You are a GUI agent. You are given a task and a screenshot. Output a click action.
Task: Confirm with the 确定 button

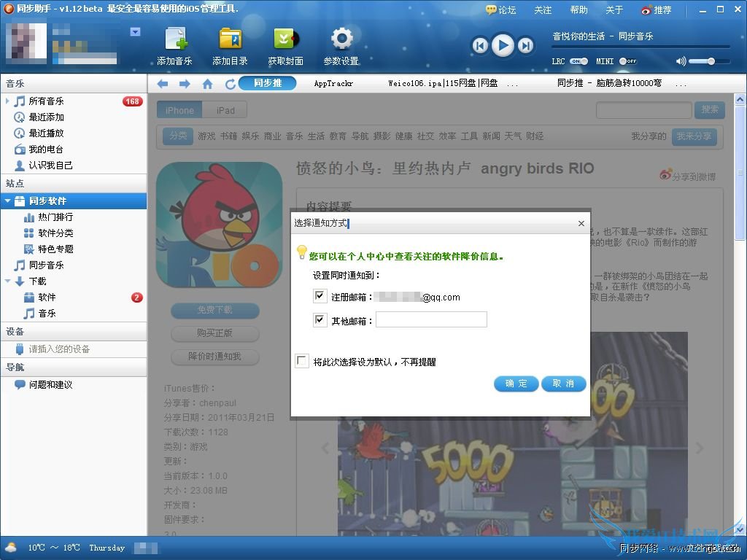tap(516, 384)
